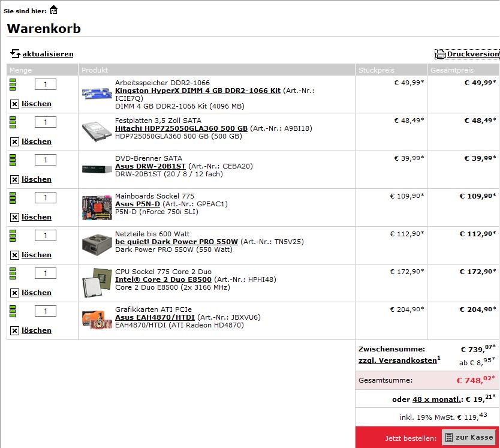Focus quantity field for Hitachi hard drive
The width and height of the screenshot is (500, 448).
(46, 122)
